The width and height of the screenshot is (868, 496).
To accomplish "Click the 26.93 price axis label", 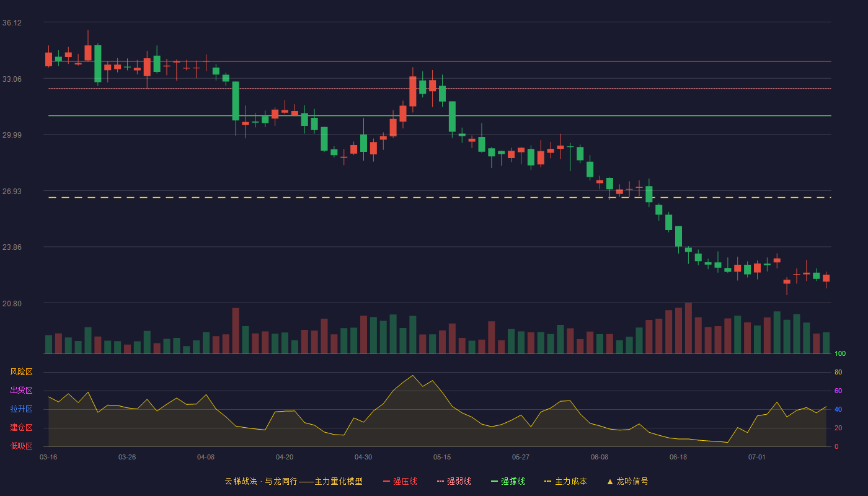I will [12, 191].
